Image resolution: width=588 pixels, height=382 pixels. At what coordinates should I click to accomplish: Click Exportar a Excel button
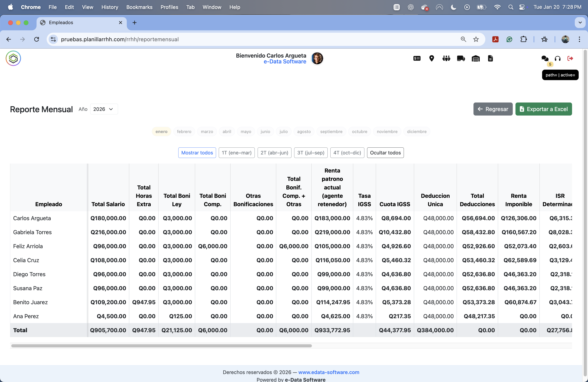click(x=543, y=109)
